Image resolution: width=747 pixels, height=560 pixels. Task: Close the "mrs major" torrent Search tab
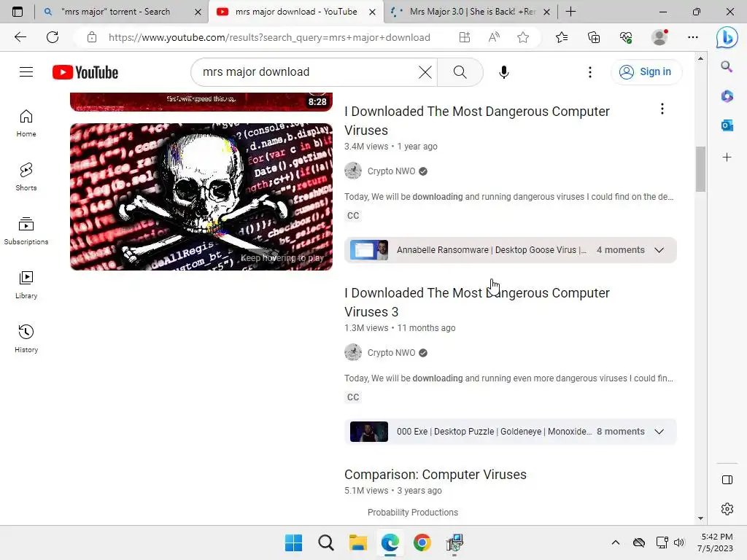(198, 12)
